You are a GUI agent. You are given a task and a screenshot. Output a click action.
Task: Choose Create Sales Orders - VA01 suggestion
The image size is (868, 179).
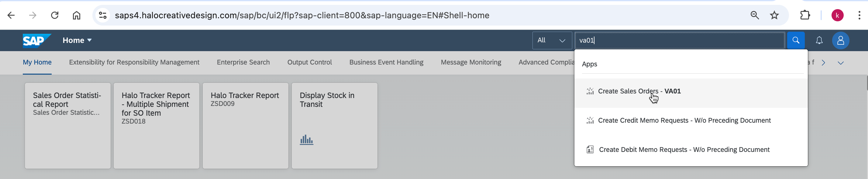(639, 91)
